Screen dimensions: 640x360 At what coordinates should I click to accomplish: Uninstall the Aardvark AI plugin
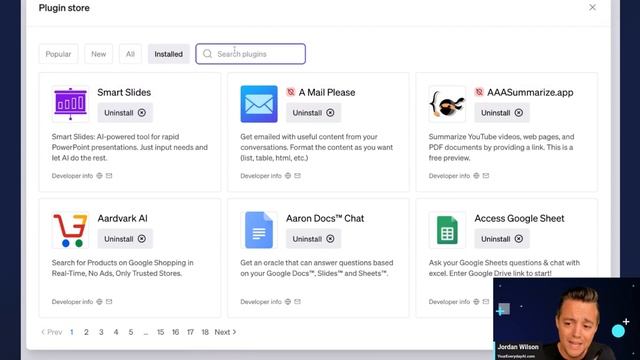[125, 239]
